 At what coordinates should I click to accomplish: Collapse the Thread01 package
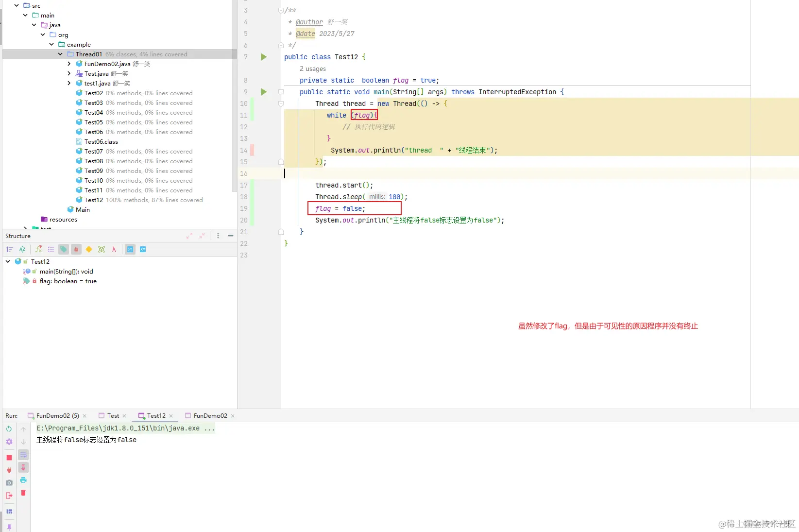coord(60,54)
